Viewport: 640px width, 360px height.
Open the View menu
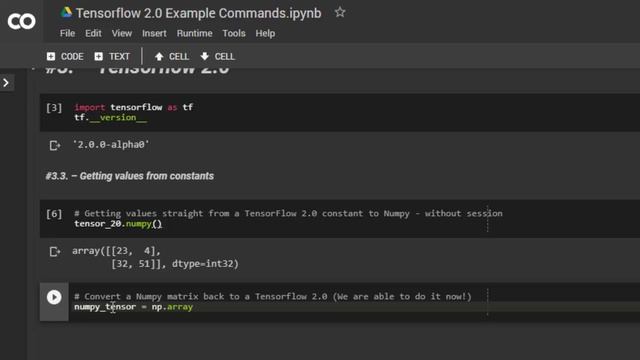122,33
